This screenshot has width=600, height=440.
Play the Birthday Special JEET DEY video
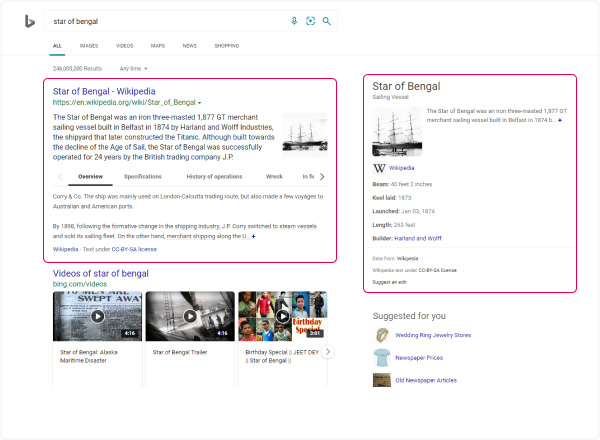tap(283, 316)
